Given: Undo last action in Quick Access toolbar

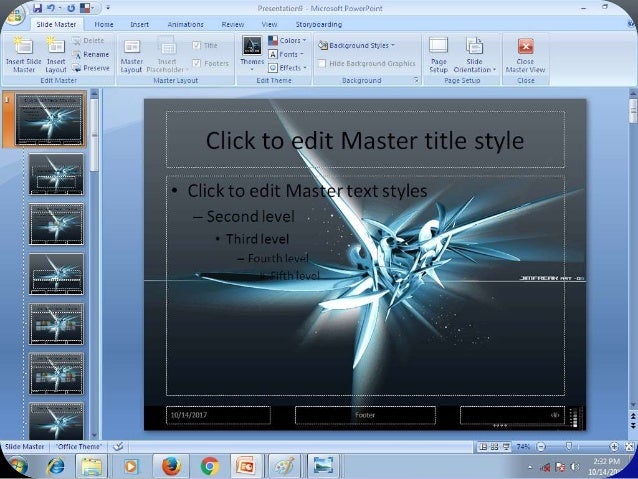Looking at the screenshot, I should (x=51, y=8).
